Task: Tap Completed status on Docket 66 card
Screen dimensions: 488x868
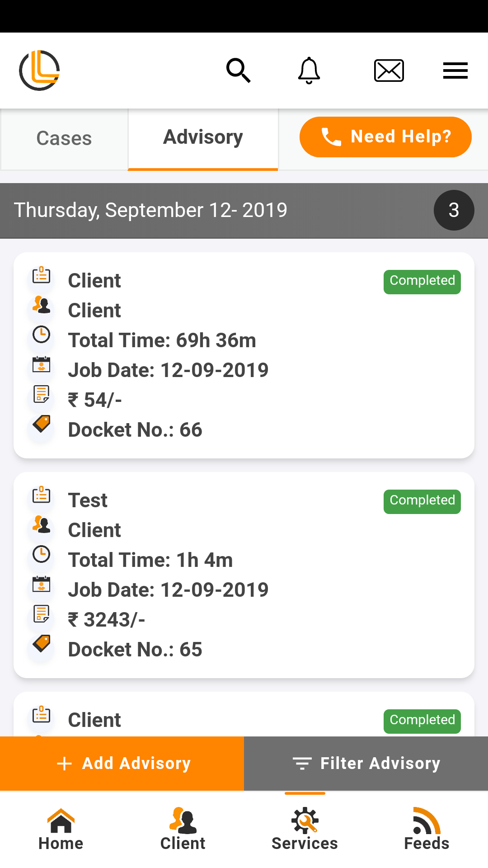Action: [x=422, y=282]
